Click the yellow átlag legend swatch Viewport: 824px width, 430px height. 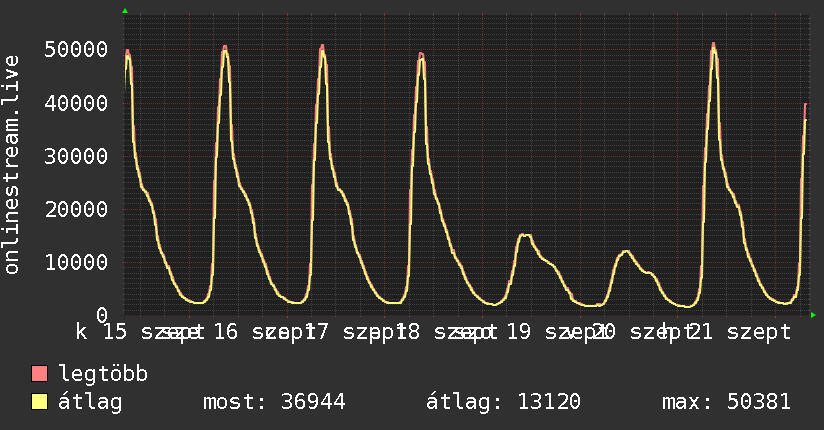tap(39, 401)
